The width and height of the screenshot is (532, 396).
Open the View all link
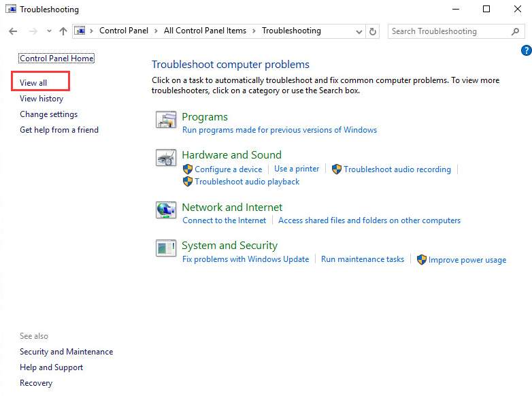click(33, 83)
